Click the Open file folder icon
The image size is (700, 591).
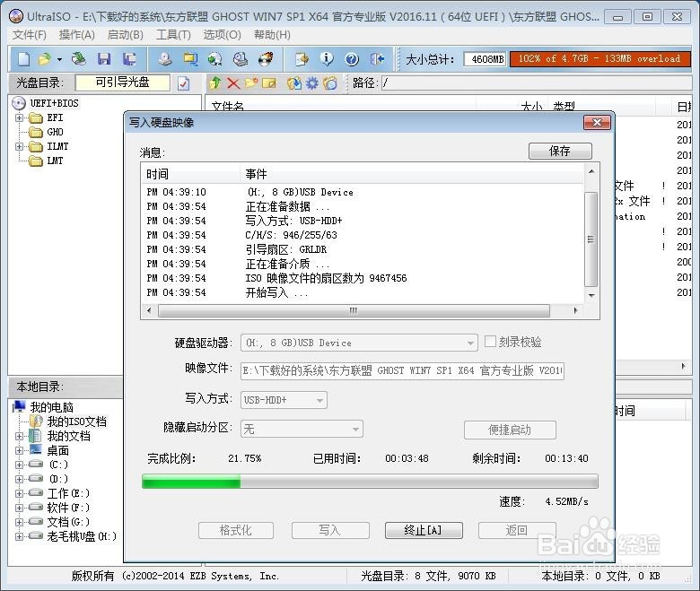pos(44,59)
